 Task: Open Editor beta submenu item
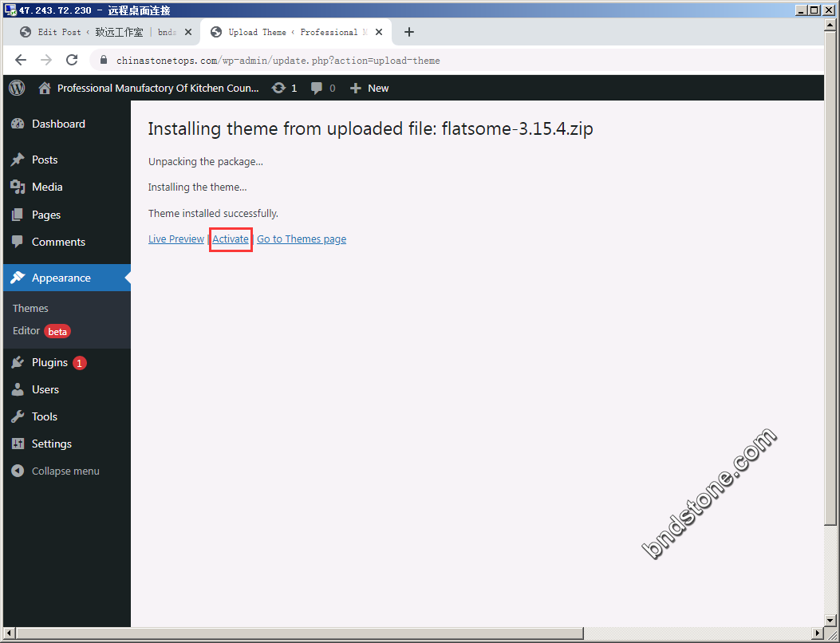[41, 330]
